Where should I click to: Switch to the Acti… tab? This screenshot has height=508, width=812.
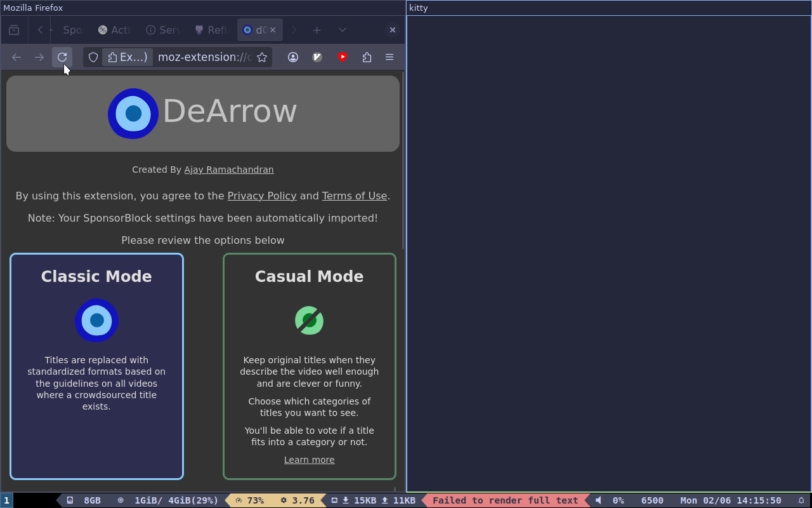pos(115,30)
